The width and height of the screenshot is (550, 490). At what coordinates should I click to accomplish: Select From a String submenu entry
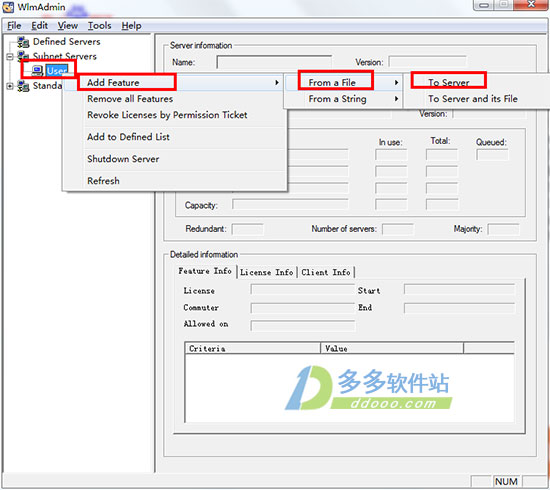click(337, 99)
